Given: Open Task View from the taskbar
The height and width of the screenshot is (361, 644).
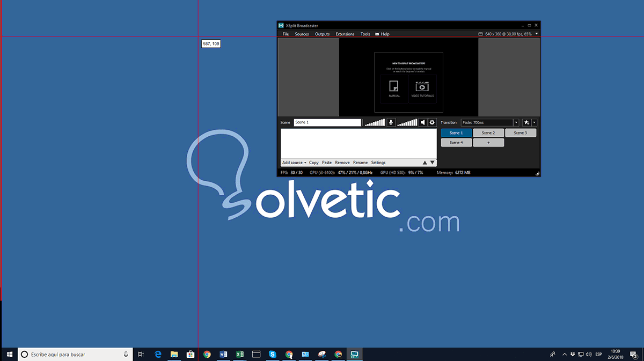Looking at the screenshot, I should pos(141,354).
